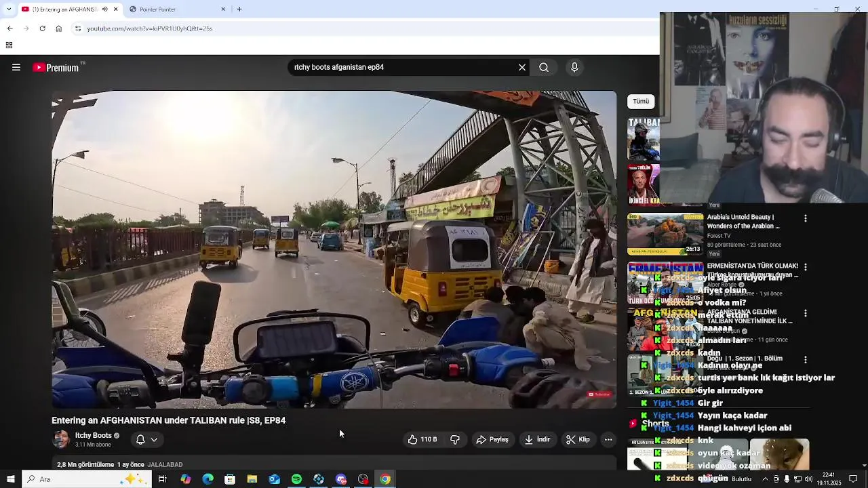Open Itchy Boots channel avatar

click(61, 439)
